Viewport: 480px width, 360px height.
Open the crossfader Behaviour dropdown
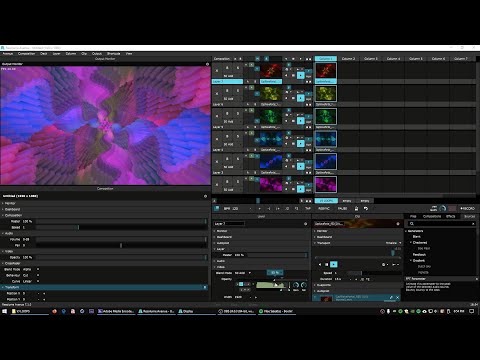31,275
